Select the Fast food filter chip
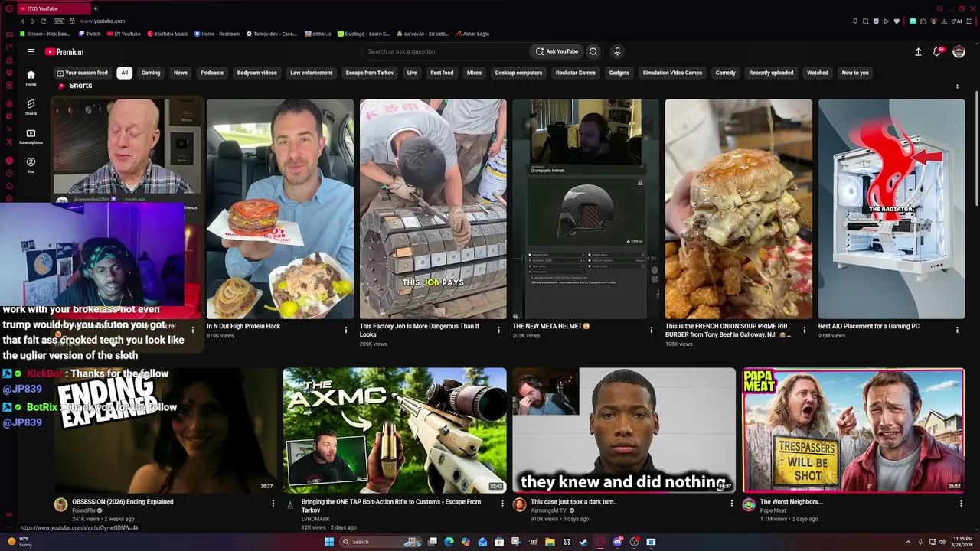The width and height of the screenshot is (980, 551). [442, 73]
